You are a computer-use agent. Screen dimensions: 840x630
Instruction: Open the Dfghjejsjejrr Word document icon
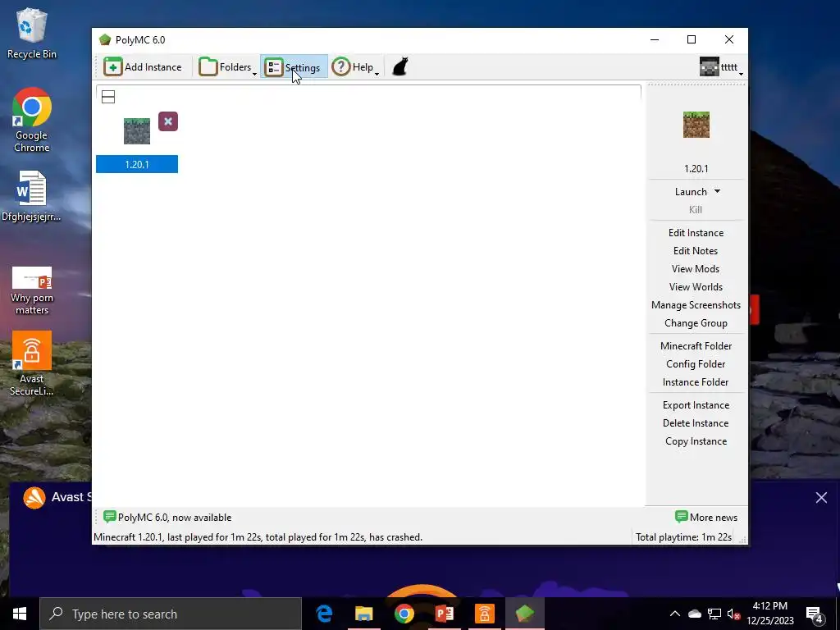tap(31, 195)
